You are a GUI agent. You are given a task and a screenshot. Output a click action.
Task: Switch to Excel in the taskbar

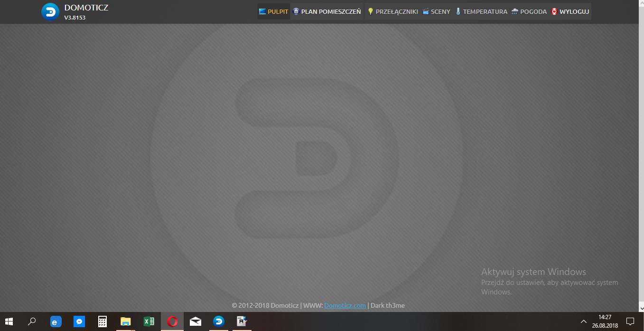click(149, 322)
